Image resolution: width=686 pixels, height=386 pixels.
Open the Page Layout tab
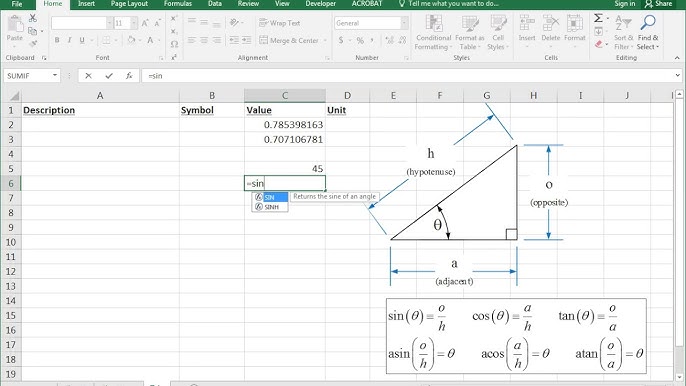click(x=129, y=4)
